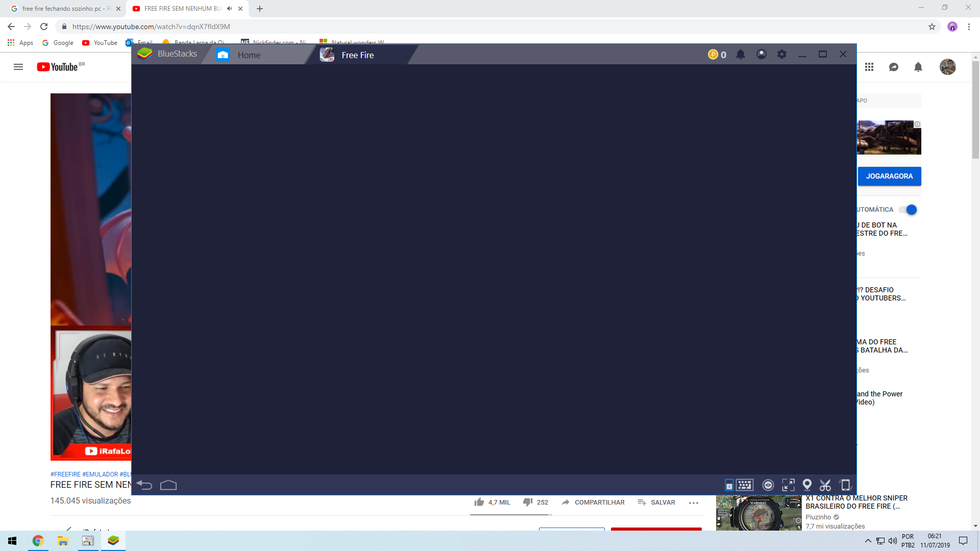The height and width of the screenshot is (551, 980).
Task: Open X1 CONTRA O MELHOR SNIPER video thumbnail
Action: tap(758, 513)
